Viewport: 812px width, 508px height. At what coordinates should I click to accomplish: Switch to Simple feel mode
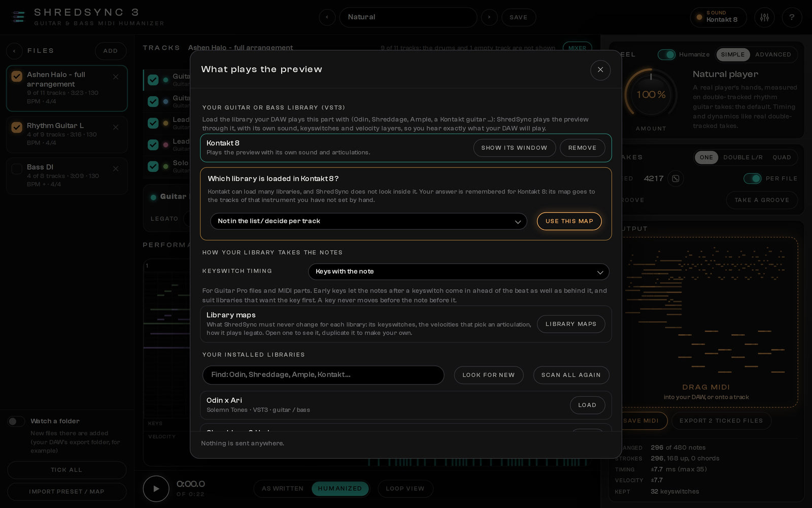[732, 54]
